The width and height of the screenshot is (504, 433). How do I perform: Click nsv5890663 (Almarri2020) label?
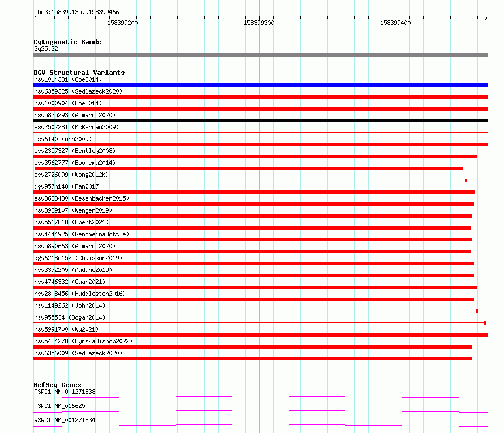click(75, 246)
